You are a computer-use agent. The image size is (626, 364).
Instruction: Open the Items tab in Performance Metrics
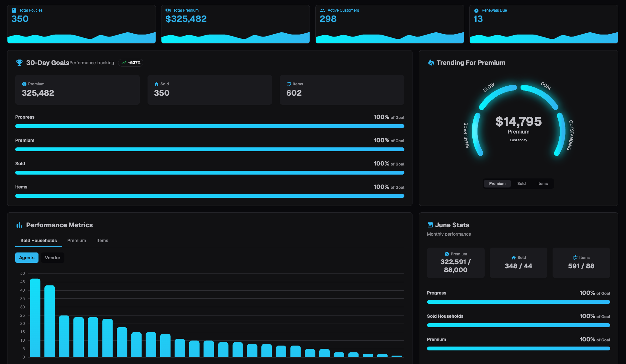click(x=102, y=241)
